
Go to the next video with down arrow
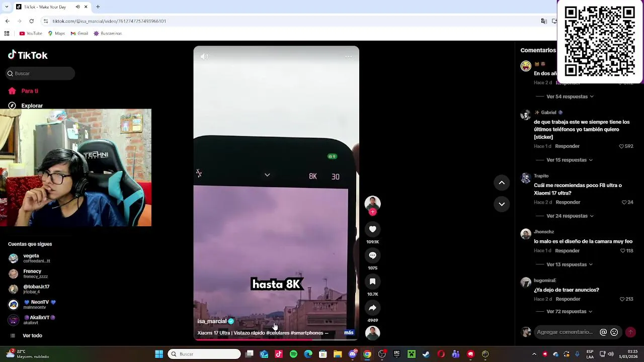(502, 204)
